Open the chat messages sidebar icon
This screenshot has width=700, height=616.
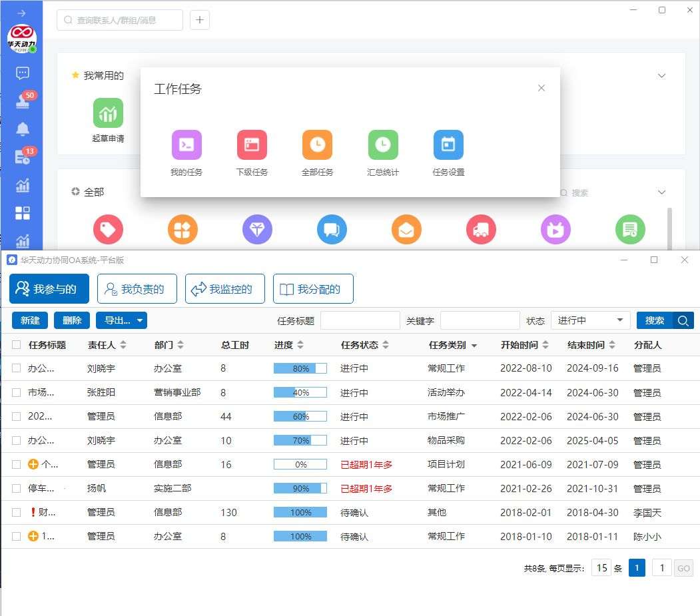(23, 73)
